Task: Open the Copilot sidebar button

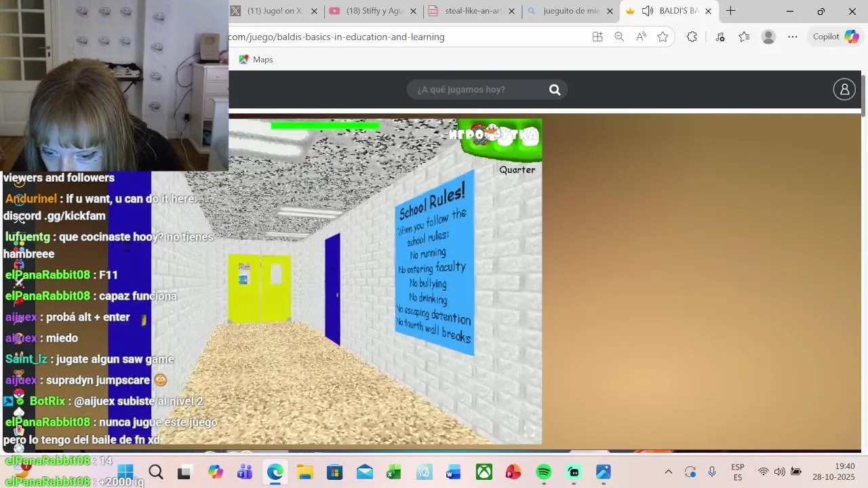Action: click(x=836, y=37)
